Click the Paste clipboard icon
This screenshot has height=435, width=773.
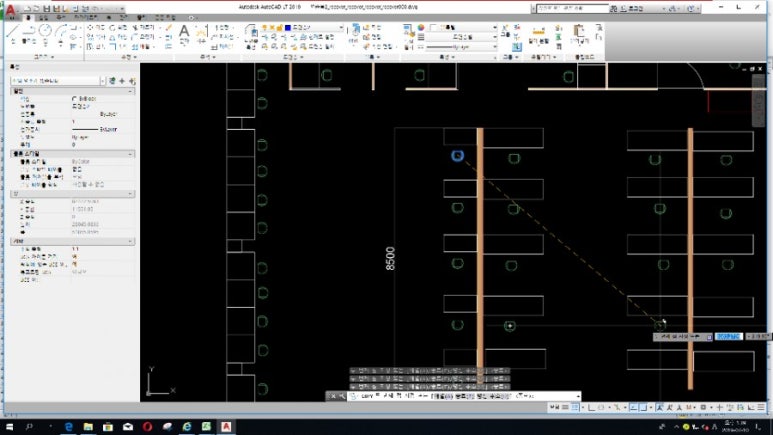click(x=579, y=31)
